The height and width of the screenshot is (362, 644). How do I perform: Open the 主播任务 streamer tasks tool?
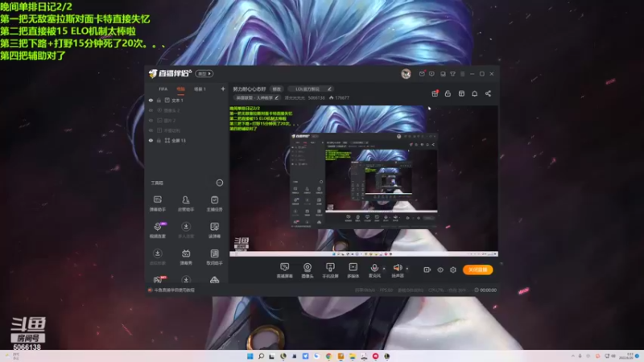pyautogui.click(x=214, y=204)
